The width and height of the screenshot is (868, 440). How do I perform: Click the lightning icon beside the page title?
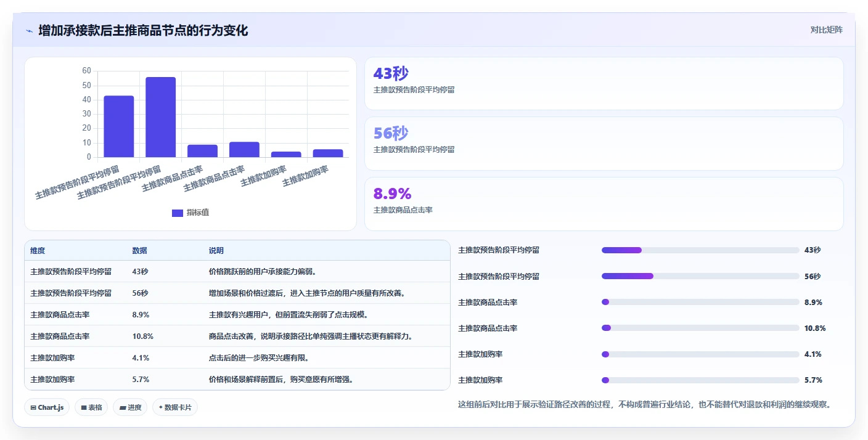29,31
